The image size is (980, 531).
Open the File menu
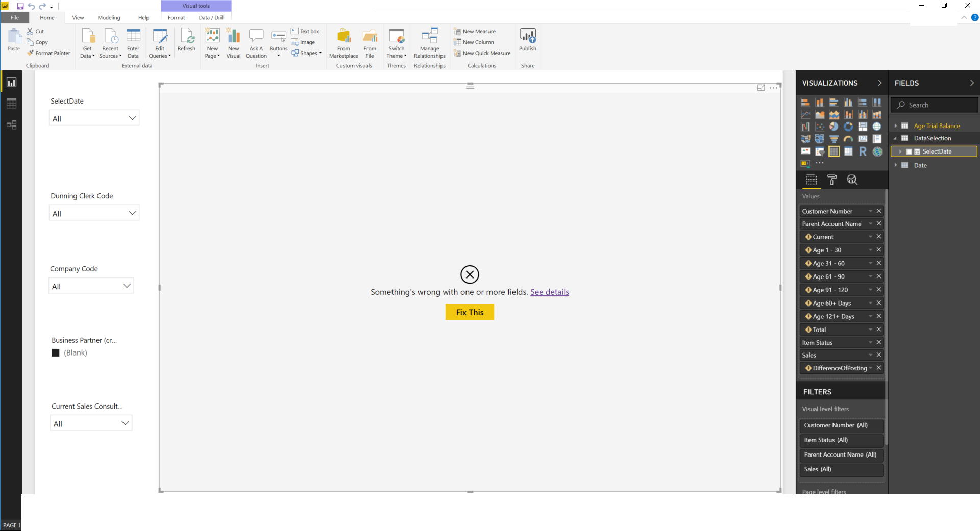pos(15,18)
